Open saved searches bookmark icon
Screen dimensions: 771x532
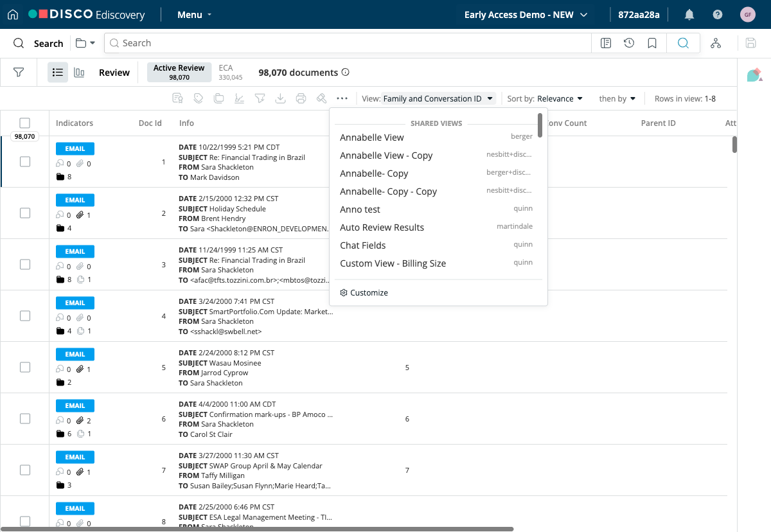click(652, 43)
